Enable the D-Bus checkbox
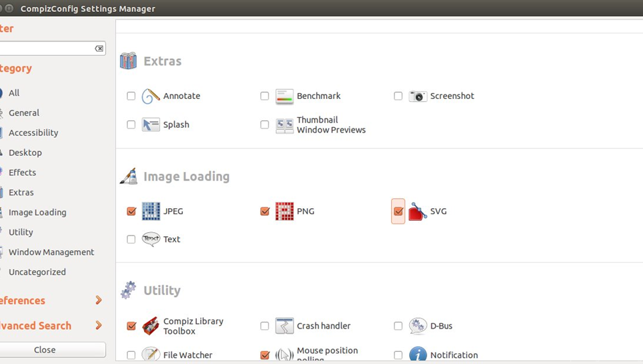The height and width of the screenshot is (364, 643). pyautogui.click(x=398, y=326)
